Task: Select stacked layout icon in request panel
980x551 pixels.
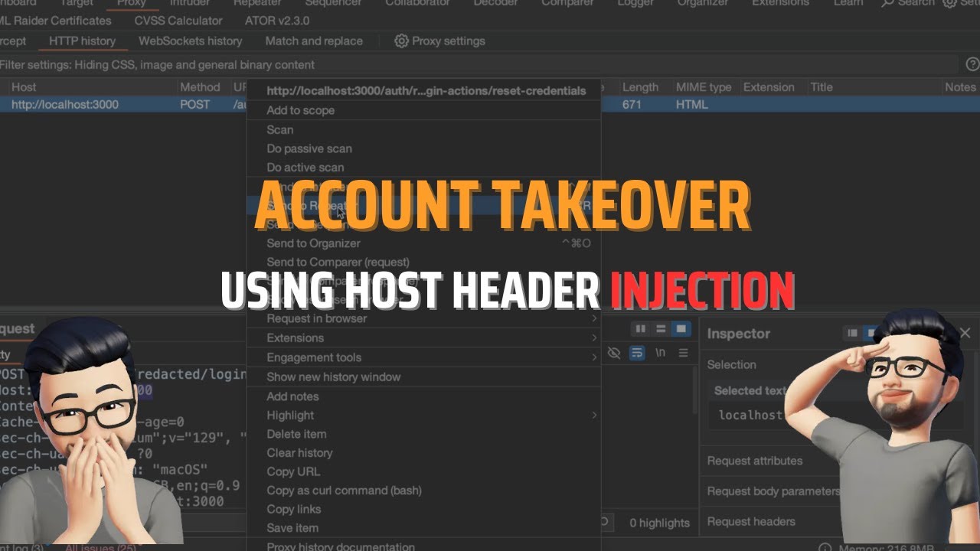Action: point(661,328)
